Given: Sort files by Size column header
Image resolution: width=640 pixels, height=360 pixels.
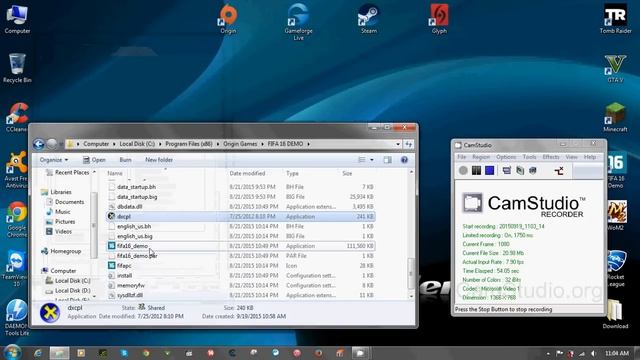Looking at the screenshot, I should (347, 173).
